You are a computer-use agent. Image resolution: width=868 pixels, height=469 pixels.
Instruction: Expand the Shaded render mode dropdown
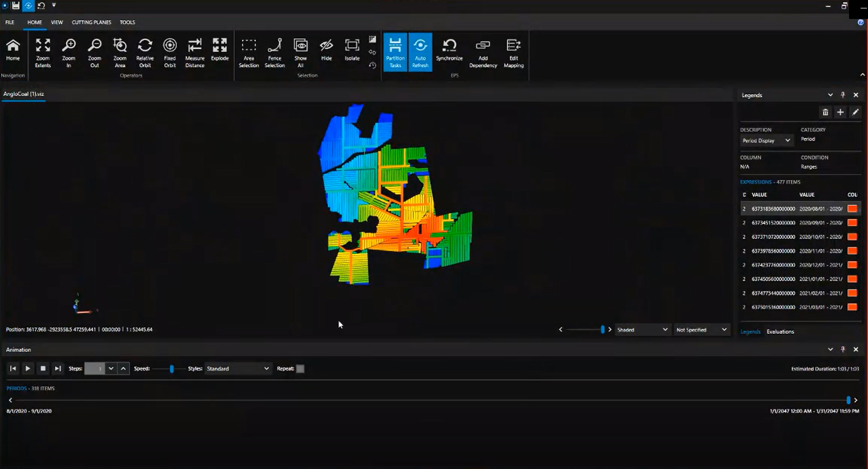click(642, 330)
